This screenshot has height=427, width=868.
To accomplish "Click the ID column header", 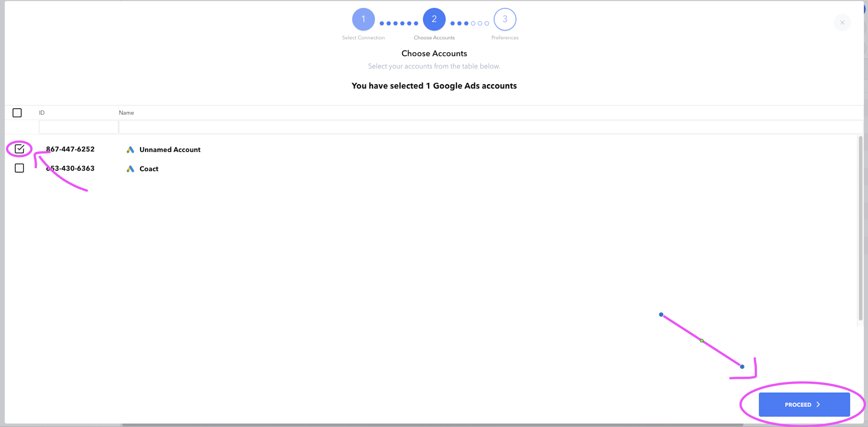I will tap(42, 112).
